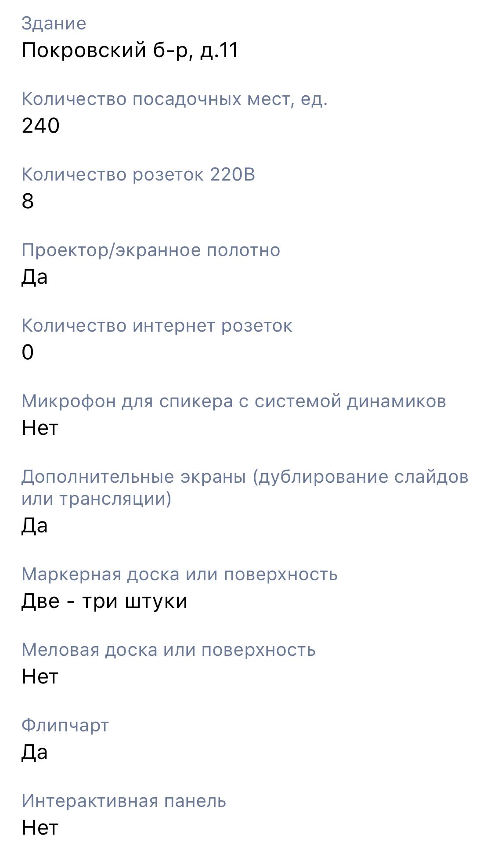Tap the internet socket count value 0
This screenshot has width=494, height=868.
coord(28,352)
